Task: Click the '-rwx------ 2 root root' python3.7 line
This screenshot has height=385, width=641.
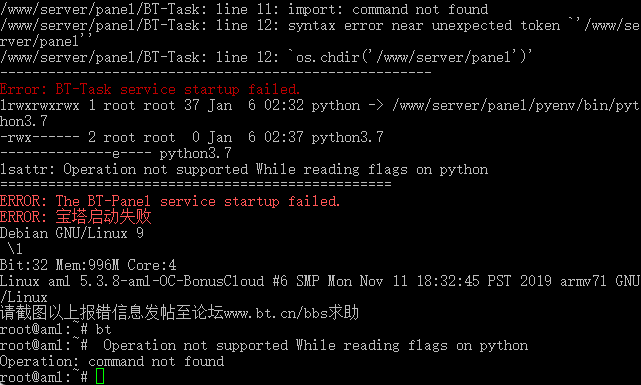Action: [192, 137]
